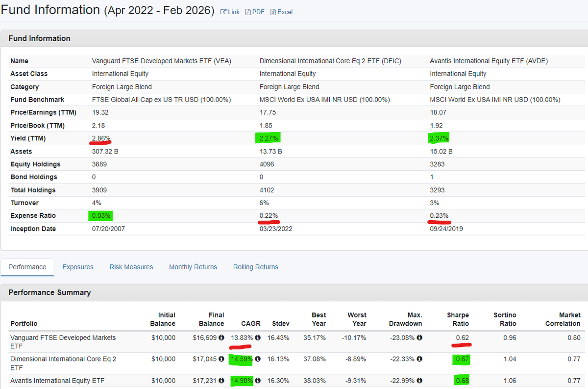Click the 13.73 B assets value

[270, 152]
